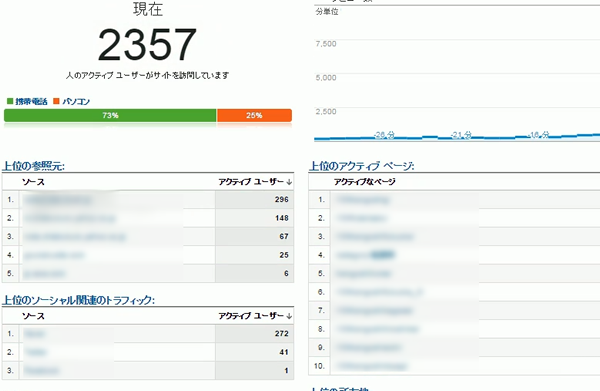Click ソース header in social traffic table
Screen dimensions: 600x391
coord(33,316)
